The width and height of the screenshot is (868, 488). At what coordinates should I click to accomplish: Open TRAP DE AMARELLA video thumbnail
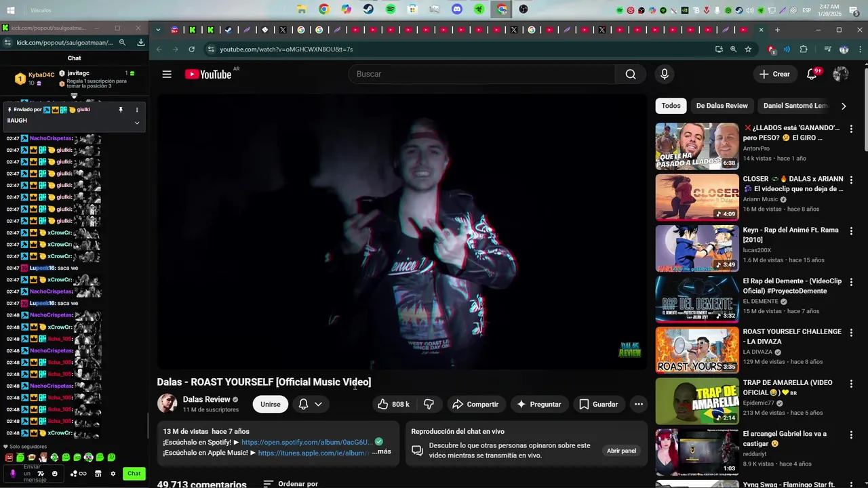coord(697,401)
